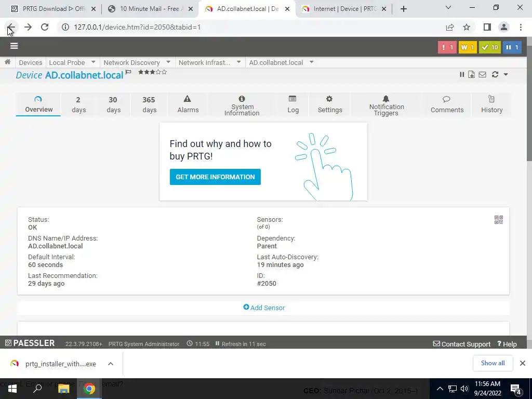Open Chrome profile avatar

504,27
